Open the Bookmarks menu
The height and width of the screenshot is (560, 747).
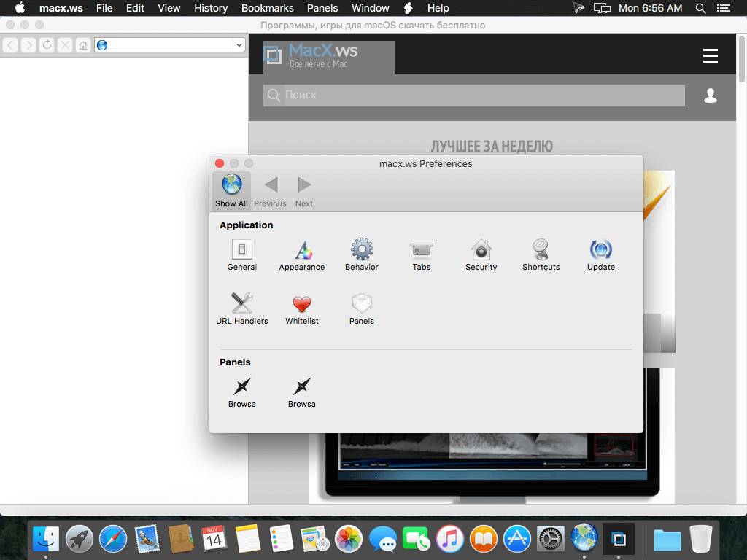coord(267,8)
